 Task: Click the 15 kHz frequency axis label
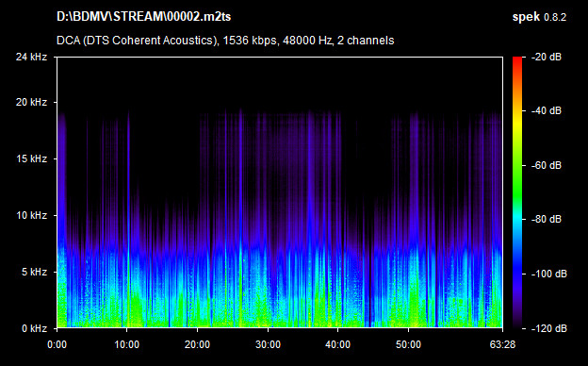pos(31,158)
